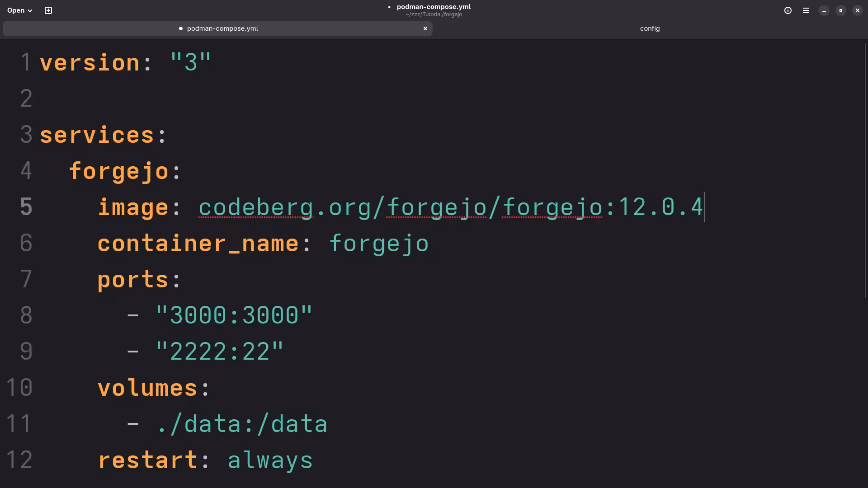Click the 'restart' key on line 12
Screen dimensions: 868x488
pyautogui.click(x=148, y=460)
